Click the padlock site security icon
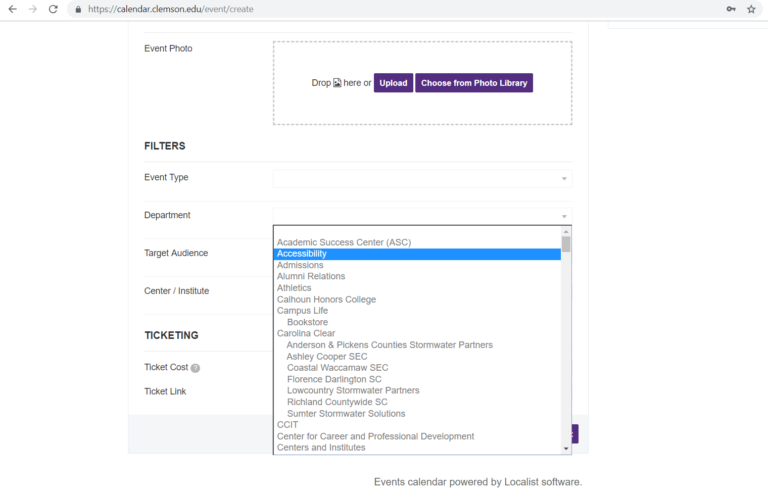Screen dimensions: 768x495 click(x=77, y=9)
